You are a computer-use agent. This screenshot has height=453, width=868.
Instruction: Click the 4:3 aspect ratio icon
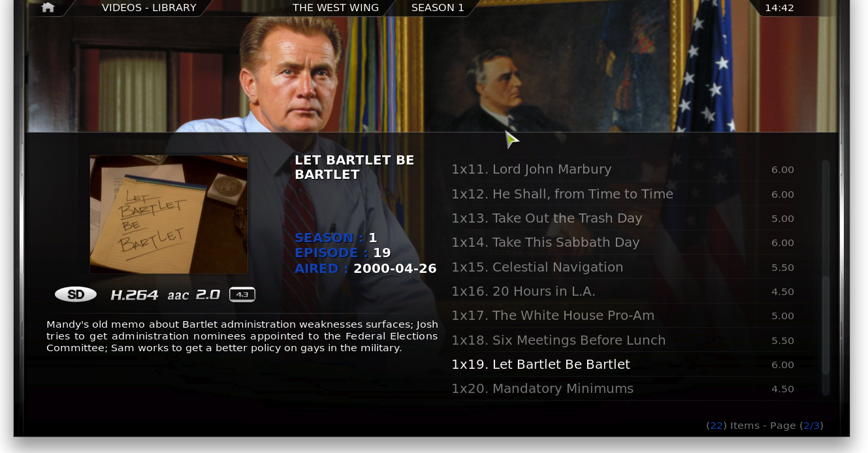pyautogui.click(x=242, y=294)
